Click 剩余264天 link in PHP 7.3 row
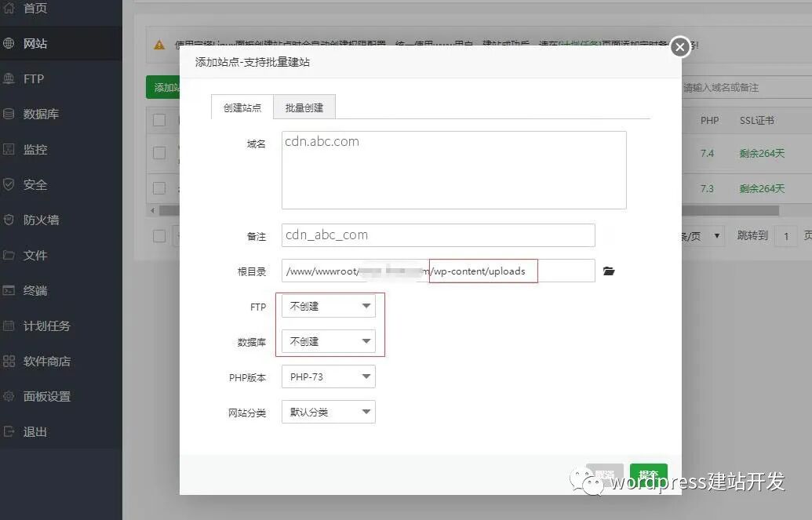812x520 pixels. point(762,188)
